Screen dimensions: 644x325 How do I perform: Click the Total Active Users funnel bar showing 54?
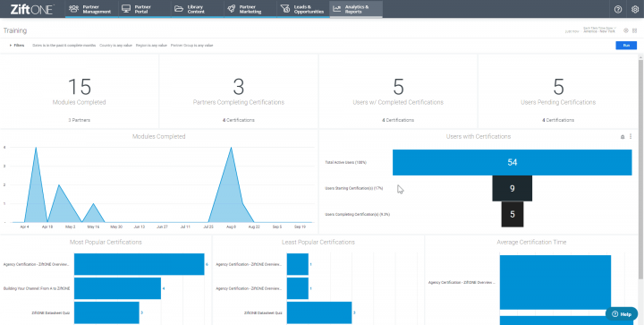tap(512, 162)
